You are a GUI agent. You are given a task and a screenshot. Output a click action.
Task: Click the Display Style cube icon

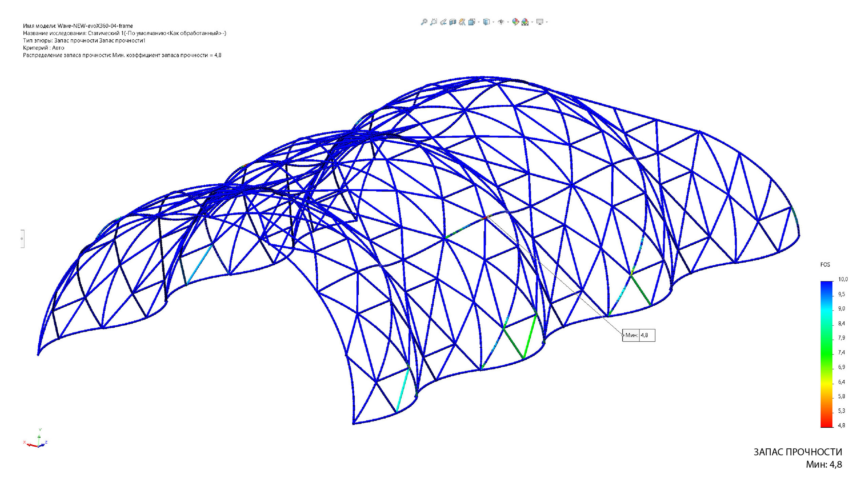click(x=487, y=22)
